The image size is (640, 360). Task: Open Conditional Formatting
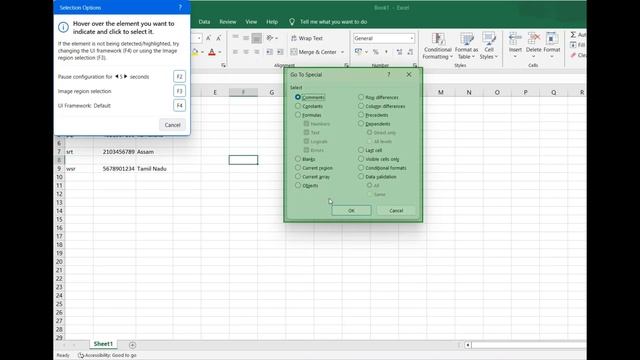[438, 46]
